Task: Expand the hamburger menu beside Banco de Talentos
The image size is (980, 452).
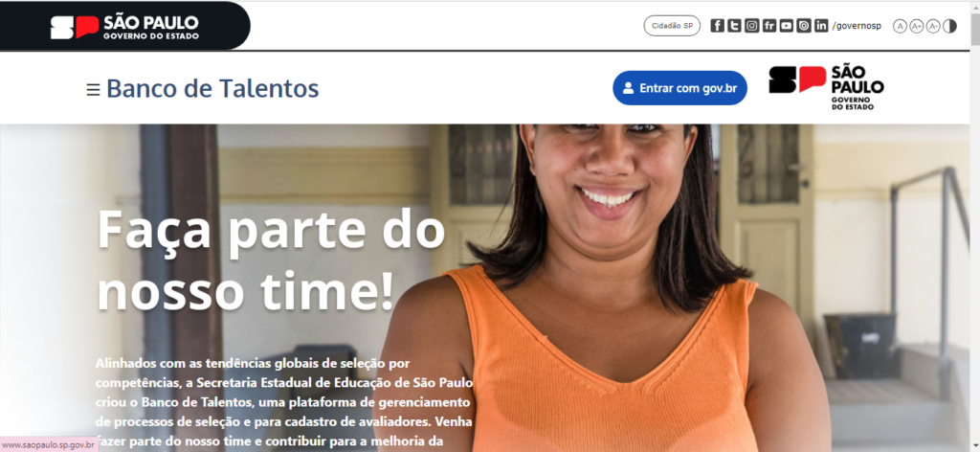Action: (x=93, y=90)
